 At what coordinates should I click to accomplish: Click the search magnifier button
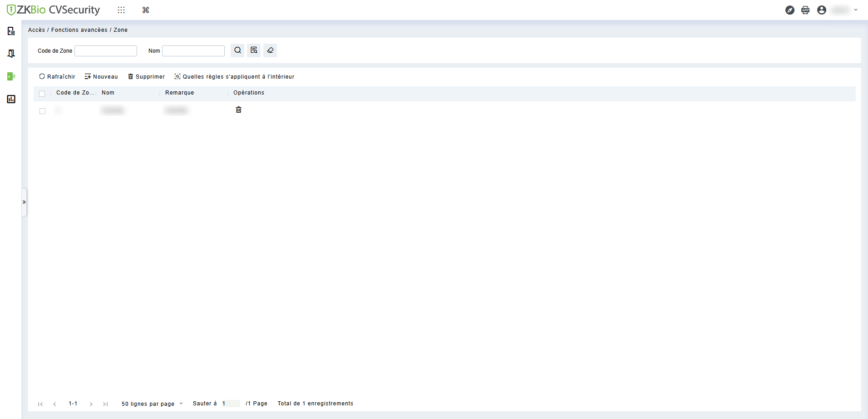coord(237,50)
